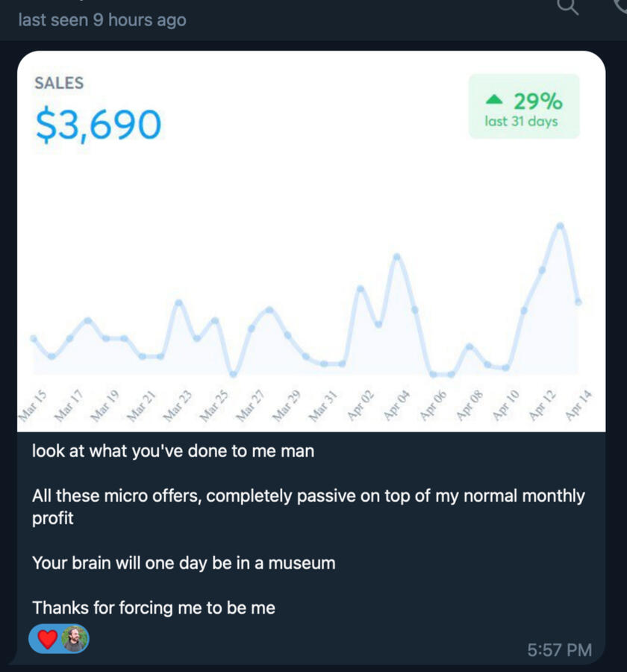Viewport: 627px width, 672px height.
Task: Click the reactor's avatar beside the heart
Action: click(x=74, y=639)
